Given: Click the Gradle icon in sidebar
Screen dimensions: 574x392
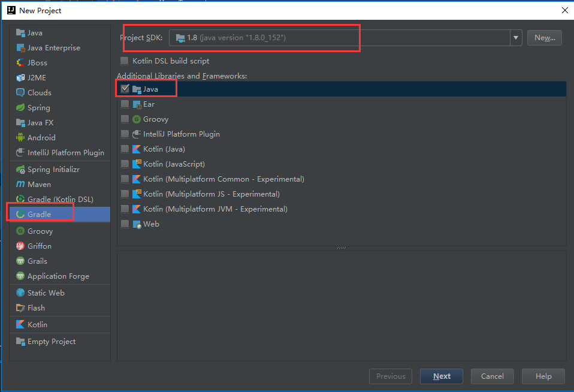Looking at the screenshot, I should click(x=20, y=215).
